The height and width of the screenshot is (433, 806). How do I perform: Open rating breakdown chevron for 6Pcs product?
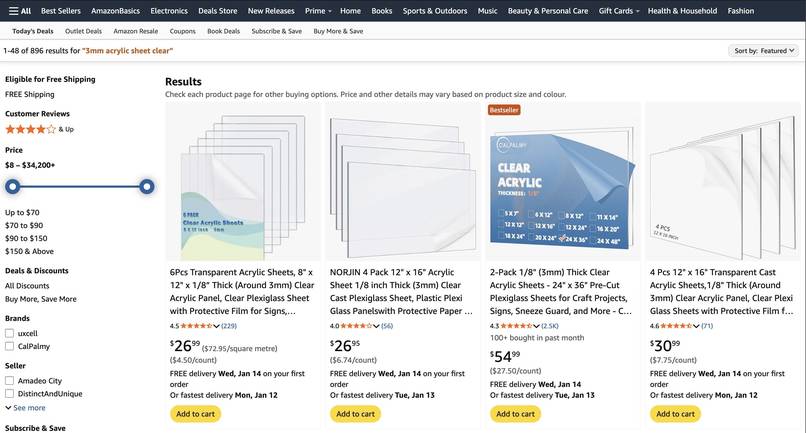(x=216, y=326)
